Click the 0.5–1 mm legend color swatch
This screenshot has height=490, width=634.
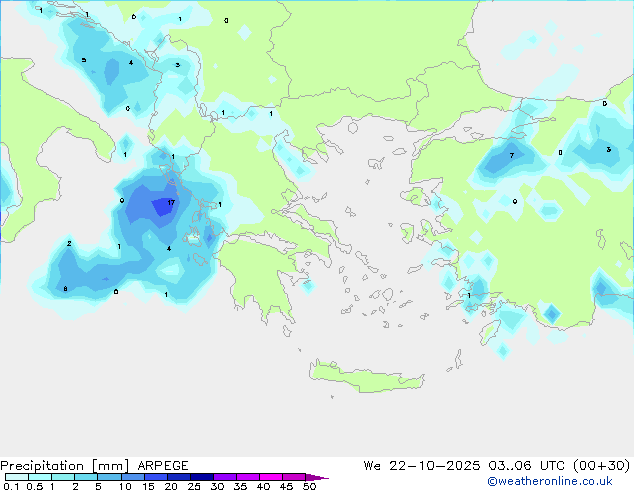(x=40, y=477)
